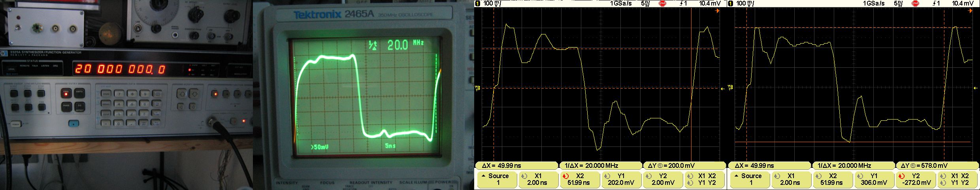Click channel ground marker at left edge of left Agilent screen

(477, 88)
